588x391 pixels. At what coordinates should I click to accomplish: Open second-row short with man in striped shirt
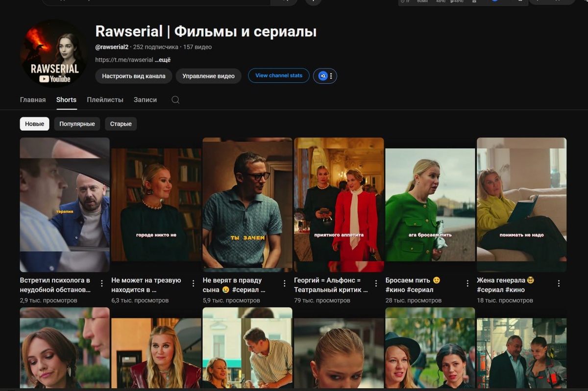click(x=247, y=348)
